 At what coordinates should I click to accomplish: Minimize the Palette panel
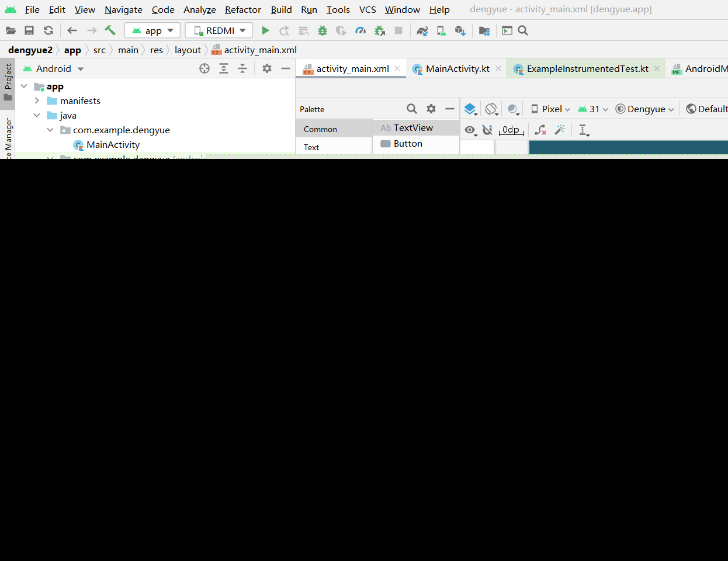(450, 109)
